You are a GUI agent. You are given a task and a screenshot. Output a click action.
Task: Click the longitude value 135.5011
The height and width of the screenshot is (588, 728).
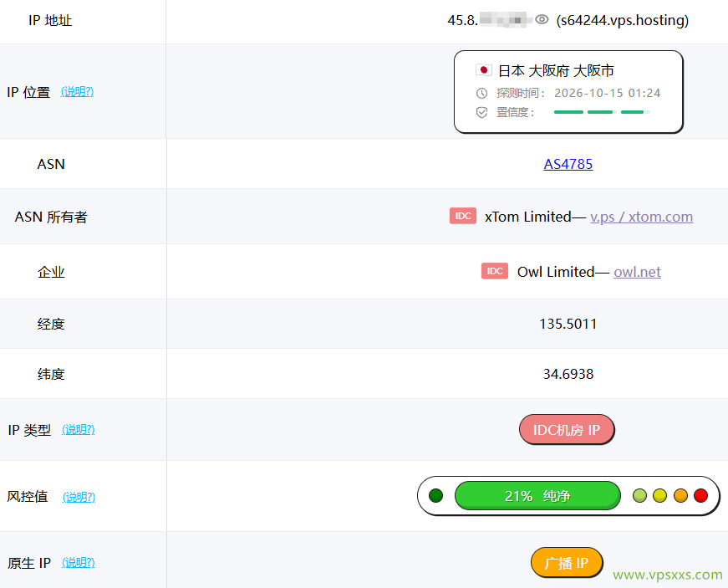pyautogui.click(x=568, y=324)
